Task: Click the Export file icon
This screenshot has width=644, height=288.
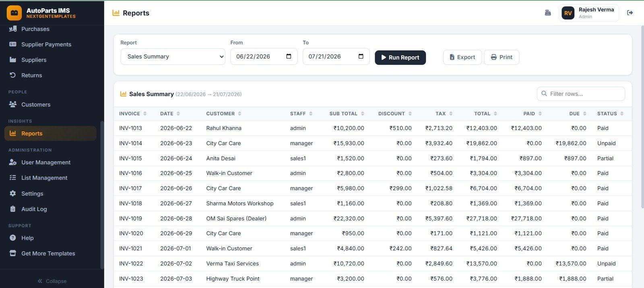Action: click(x=452, y=57)
